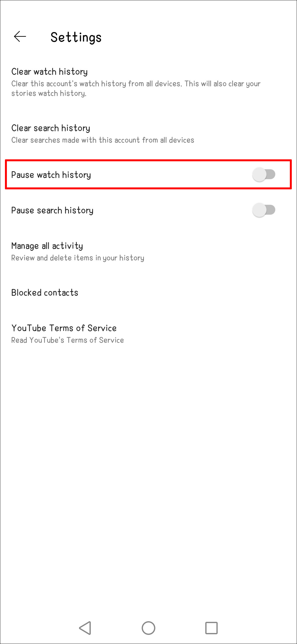297x644 pixels.
Task: Open recent apps with the square button
Action: (211, 628)
